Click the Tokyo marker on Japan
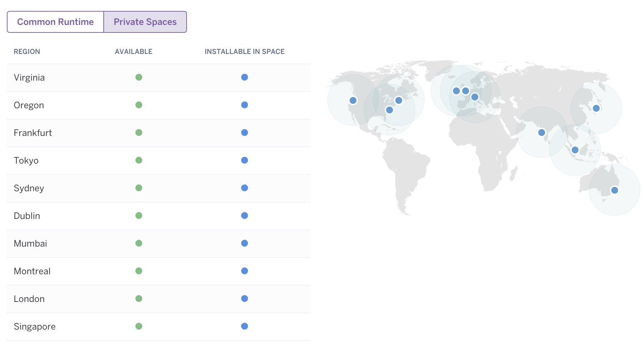 coord(596,108)
